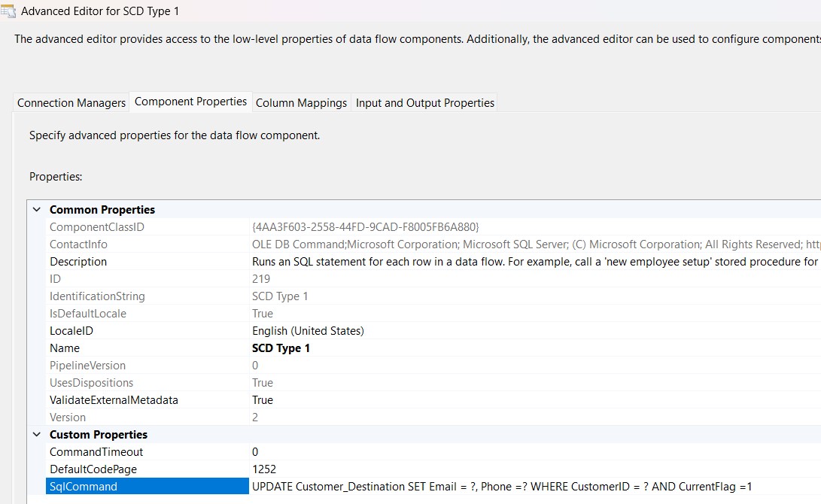Switch to the Connection Managers tab
Image resolution: width=821 pixels, height=504 pixels.
pyautogui.click(x=71, y=103)
